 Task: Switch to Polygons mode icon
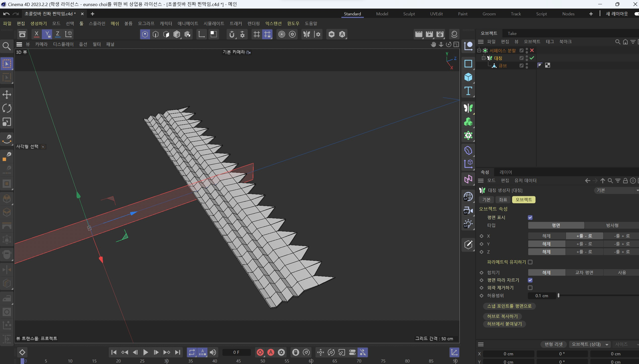tap(166, 34)
